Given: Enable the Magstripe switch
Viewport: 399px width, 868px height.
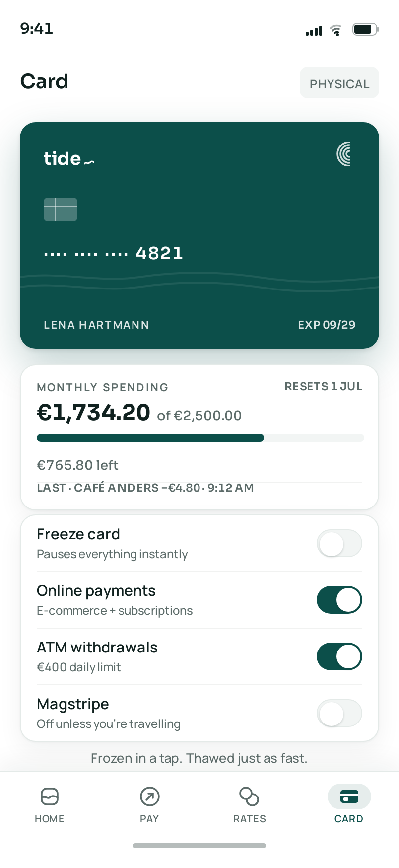Looking at the screenshot, I should 339,713.
